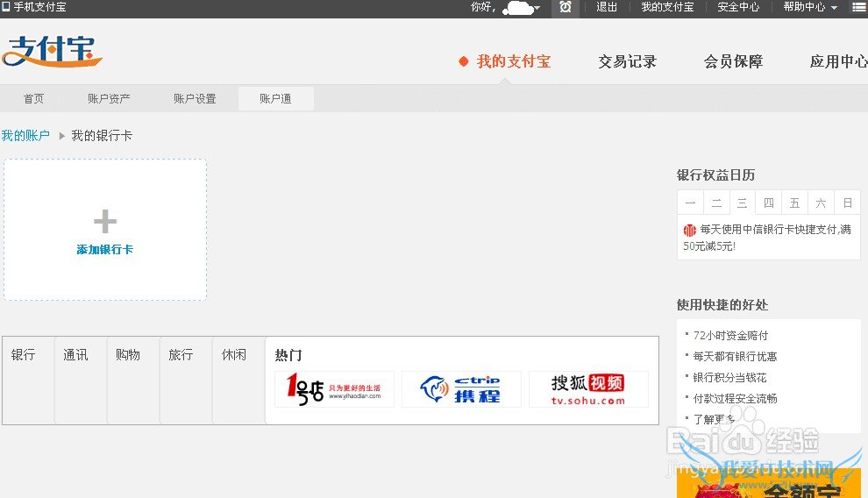Select the 休闲 category tab

point(233,355)
